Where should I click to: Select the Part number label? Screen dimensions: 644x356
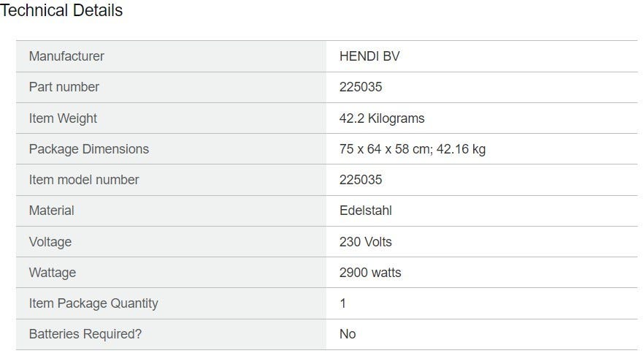tap(64, 87)
